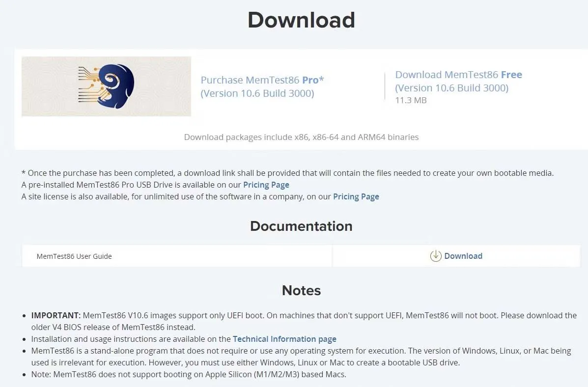Open the Technical Information page link

click(x=284, y=339)
